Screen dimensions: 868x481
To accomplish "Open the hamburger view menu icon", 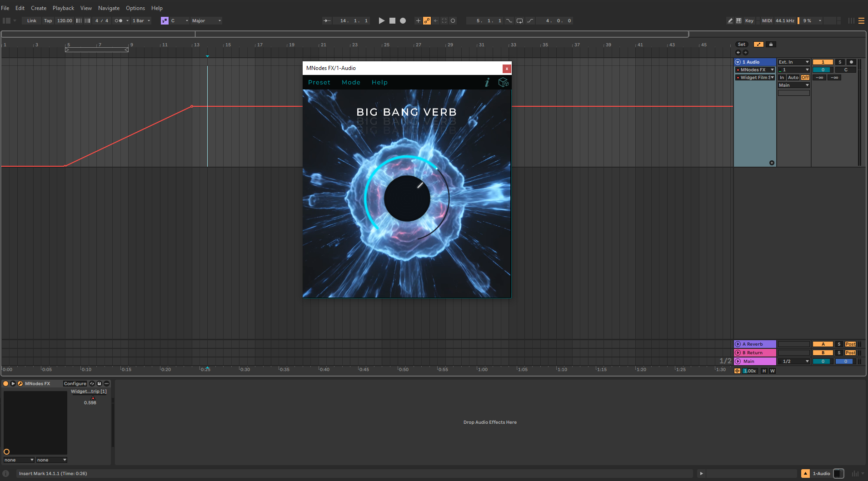I will (x=861, y=21).
